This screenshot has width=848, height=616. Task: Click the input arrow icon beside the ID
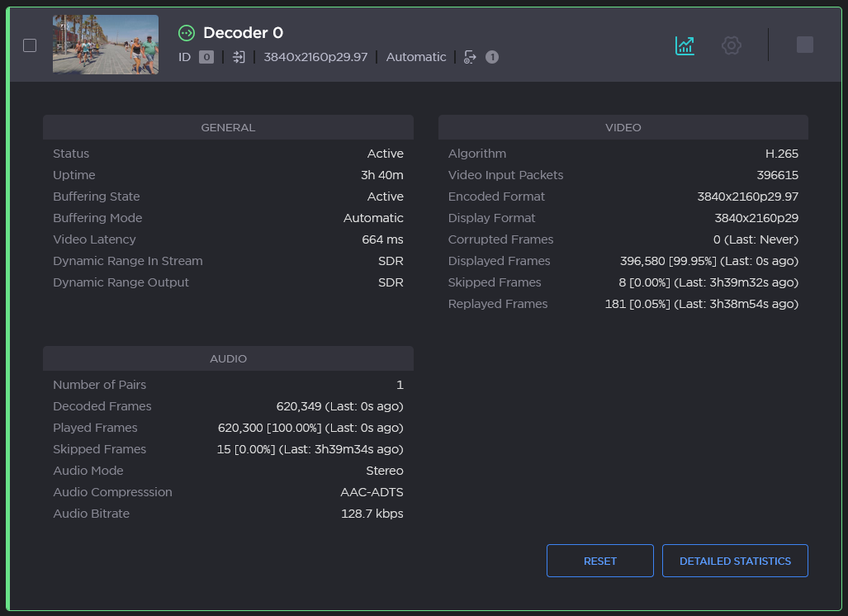239,57
